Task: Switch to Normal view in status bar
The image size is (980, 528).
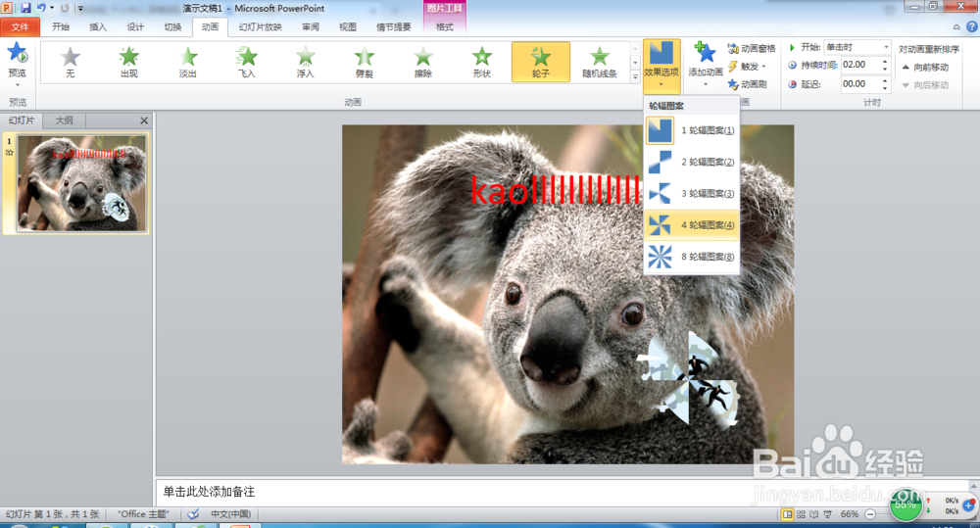Action: pyautogui.click(x=787, y=514)
